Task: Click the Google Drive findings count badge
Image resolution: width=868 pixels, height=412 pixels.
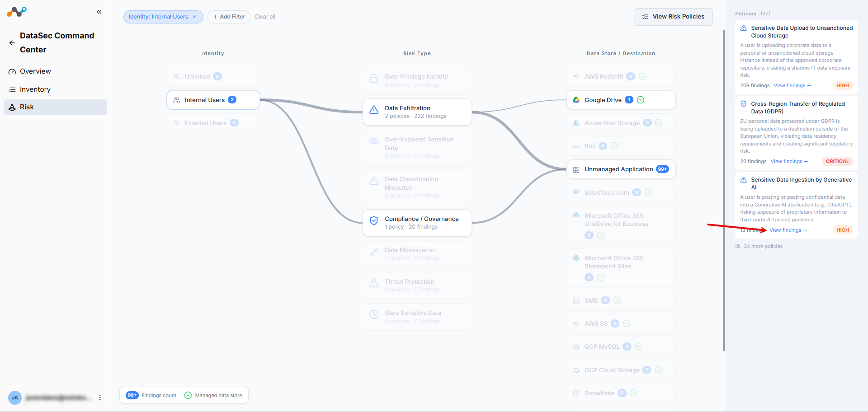Action: click(629, 100)
